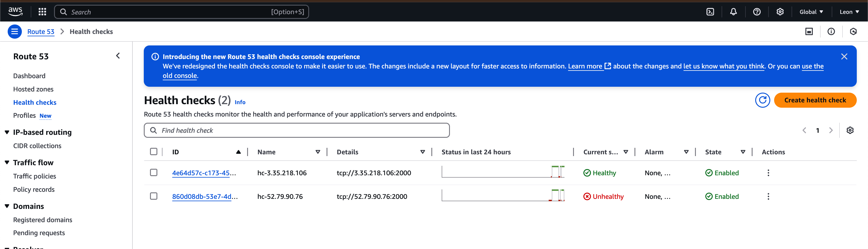Image resolution: width=868 pixels, height=249 pixels.
Task: Click let us know what you think link
Action: coord(724,66)
